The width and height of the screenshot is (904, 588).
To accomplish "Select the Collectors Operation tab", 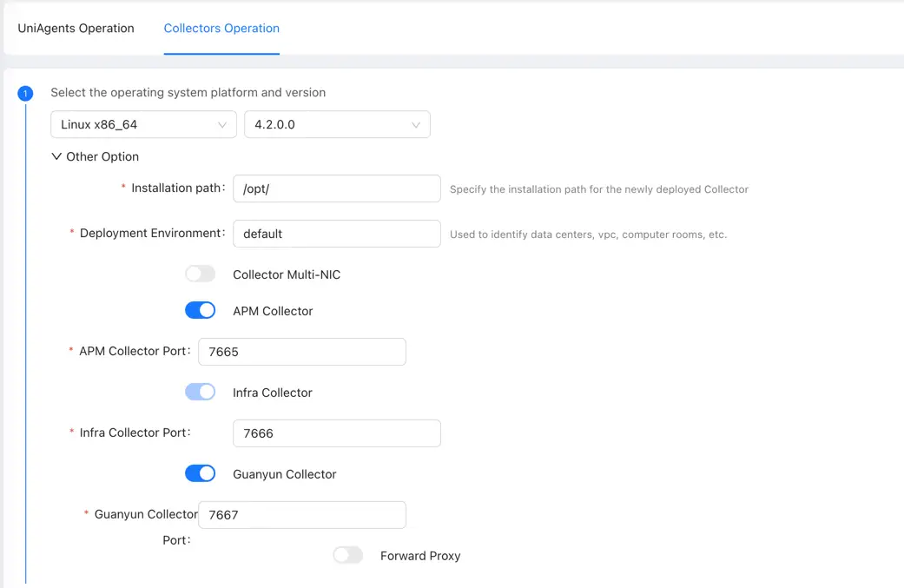I will coord(221,28).
